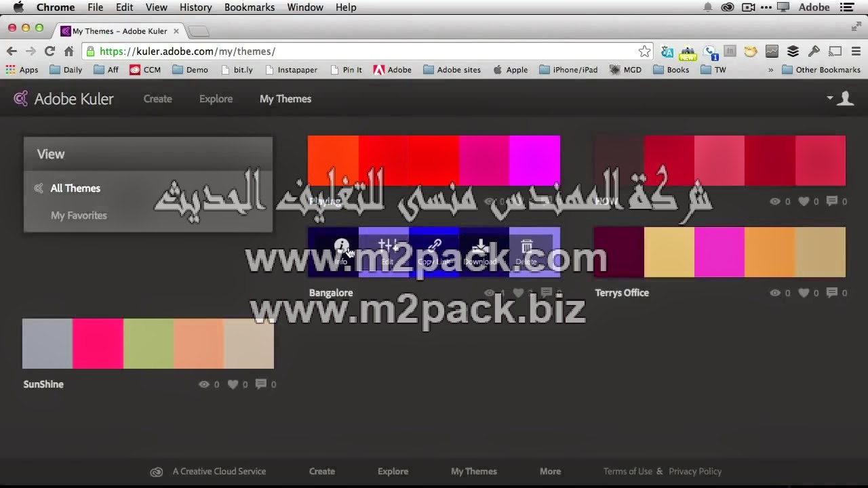Expand the footer More menu
Viewport: 868px width, 488px height.
550,471
